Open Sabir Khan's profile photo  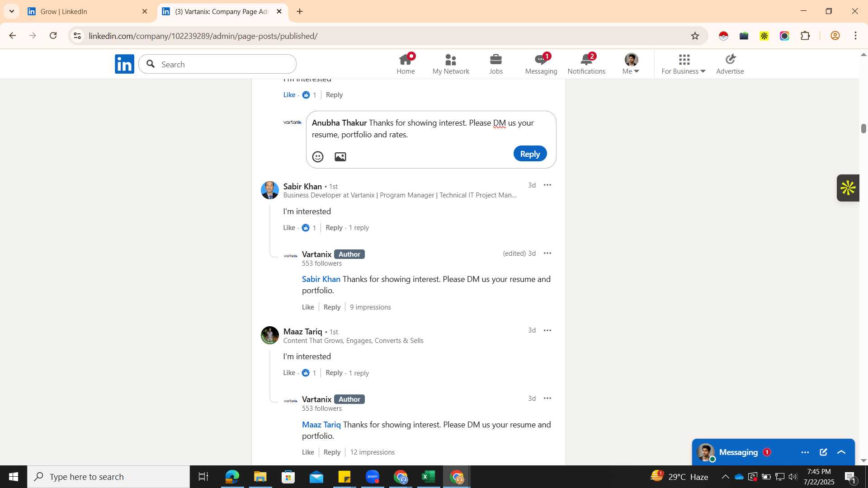pyautogui.click(x=270, y=190)
